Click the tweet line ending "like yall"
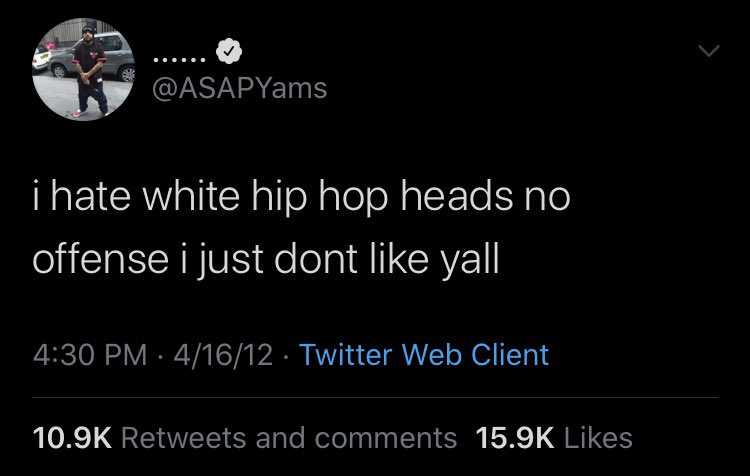This screenshot has width=750, height=476. [264, 259]
